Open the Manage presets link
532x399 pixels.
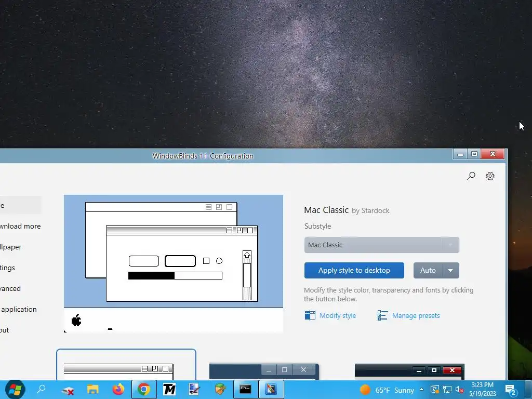coord(416,315)
